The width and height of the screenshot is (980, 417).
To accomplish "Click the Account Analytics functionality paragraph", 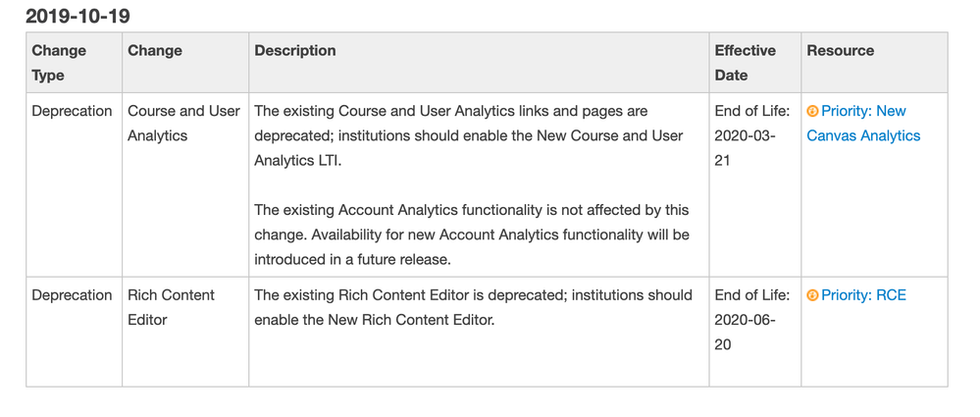I will click(x=471, y=235).
